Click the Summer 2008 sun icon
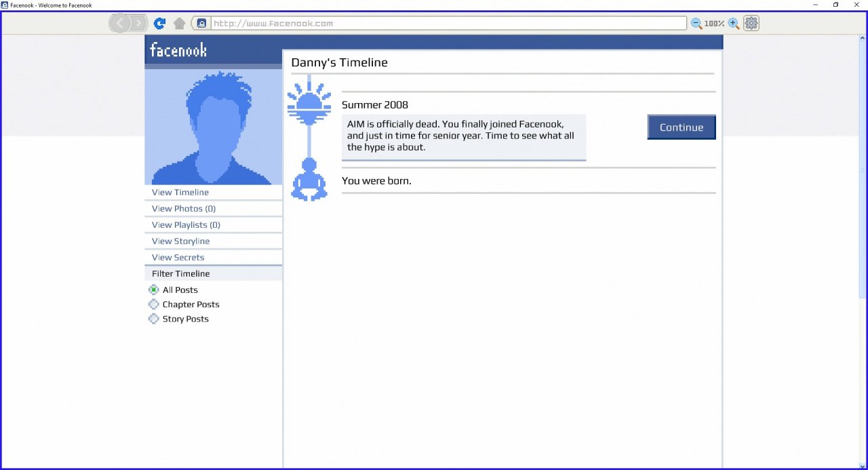This screenshot has width=868, height=470. [309, 104]
